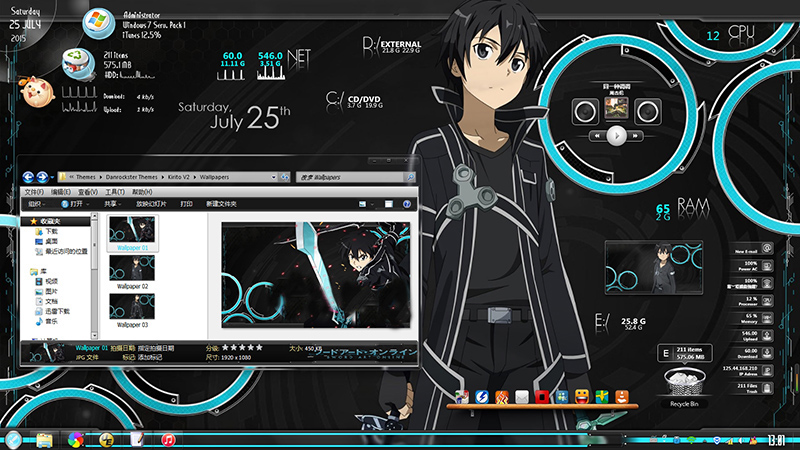Open the 工具(T) menu
The width and height of the screenshot is (800, 450).
click(x=115, y=192)
